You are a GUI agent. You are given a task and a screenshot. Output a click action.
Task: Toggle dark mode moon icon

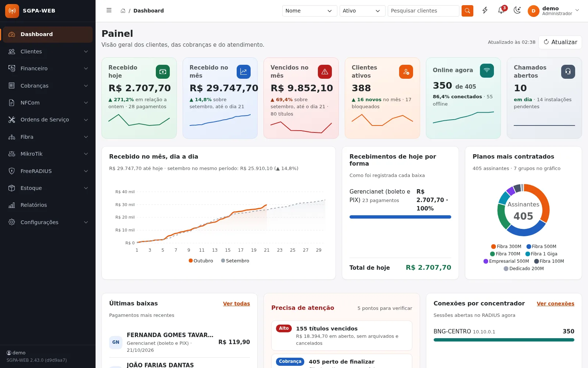(517, 11)
